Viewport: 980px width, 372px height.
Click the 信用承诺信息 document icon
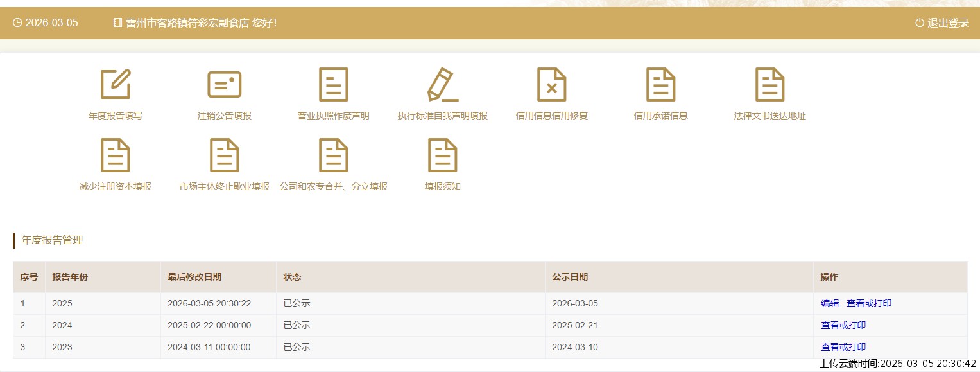click(661, 84)
